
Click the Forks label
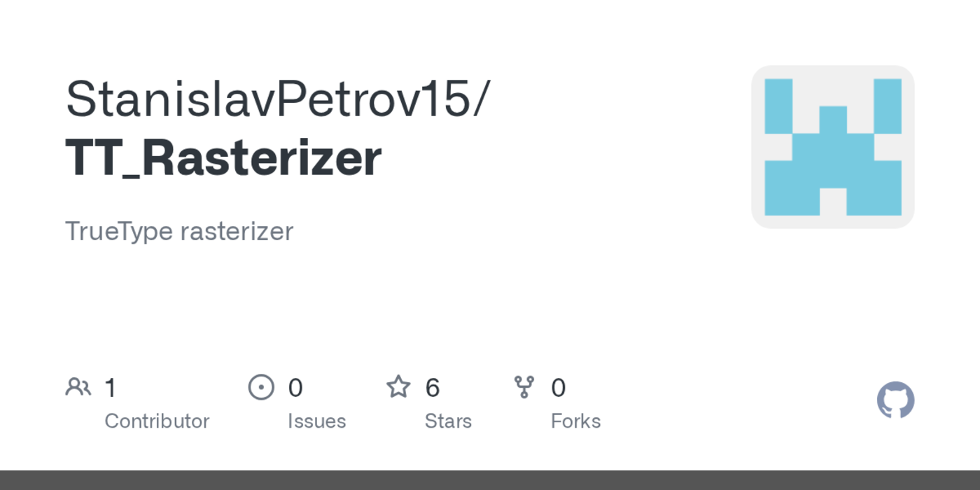pos(575,421)
